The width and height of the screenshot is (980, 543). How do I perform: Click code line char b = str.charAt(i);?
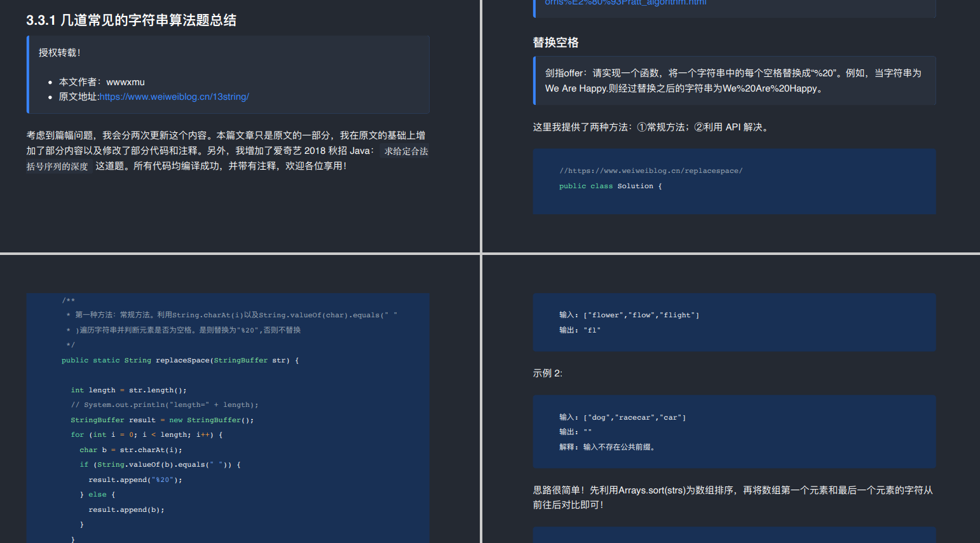pyautogui.click(x=131, y=450)
